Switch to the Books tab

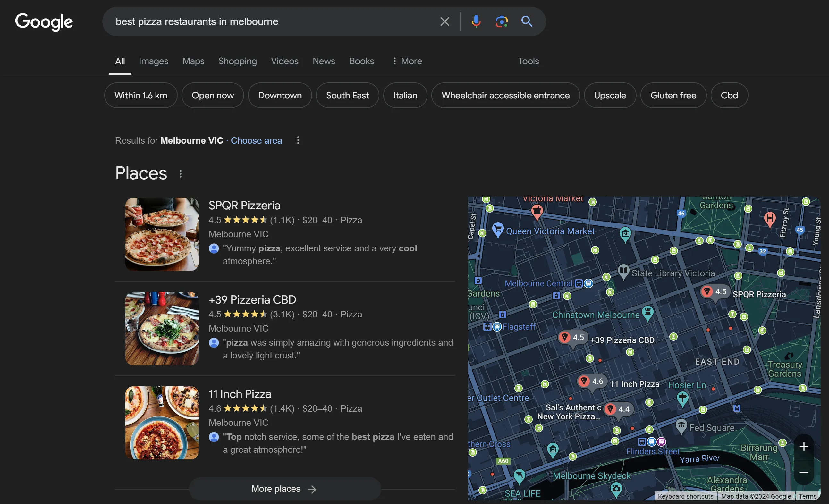[x=361, y=61]
